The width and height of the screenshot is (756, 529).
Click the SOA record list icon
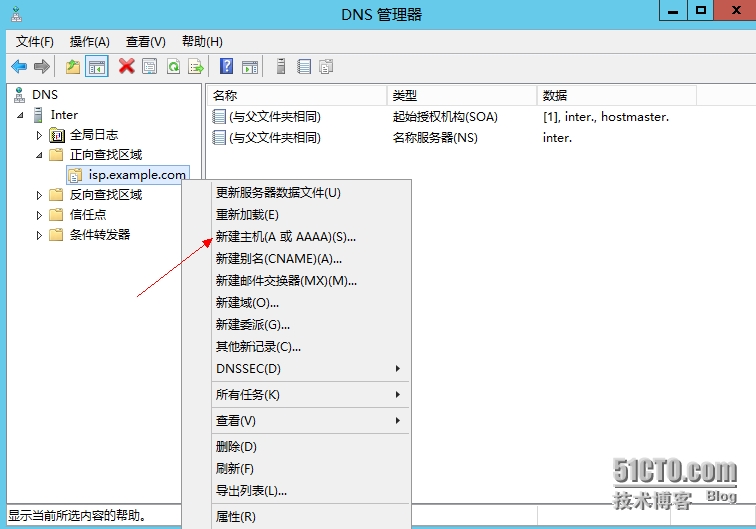coord(219,117)
